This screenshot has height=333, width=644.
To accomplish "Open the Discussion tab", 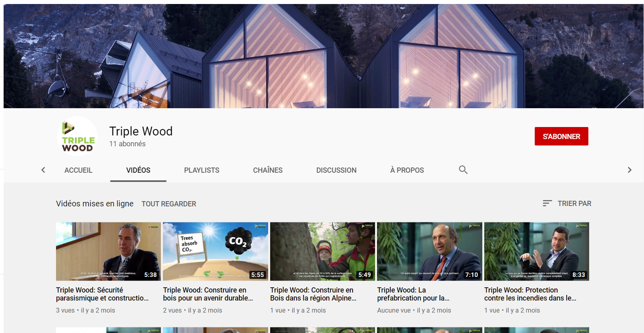I will (x=336, y=170).
